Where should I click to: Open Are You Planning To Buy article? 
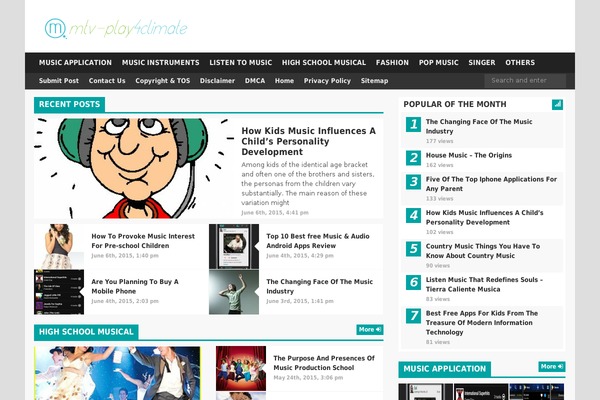[x=135, y=286]
